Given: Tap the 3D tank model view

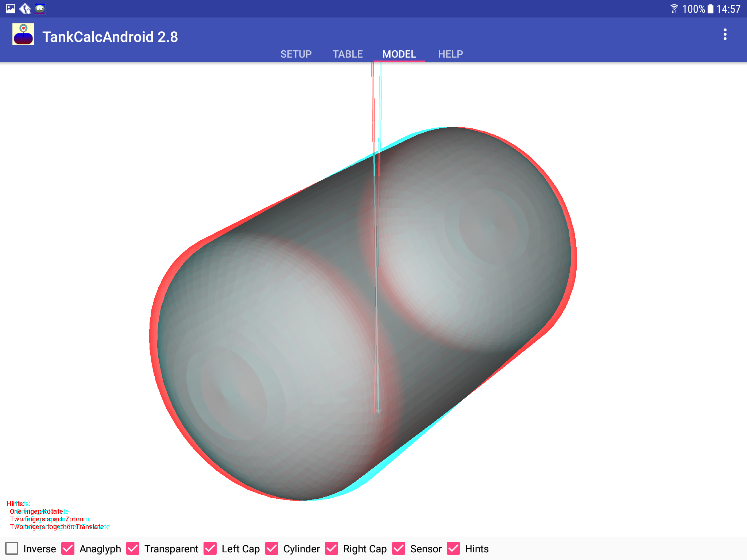Looking at the screenshot, I should click(365, 314).
